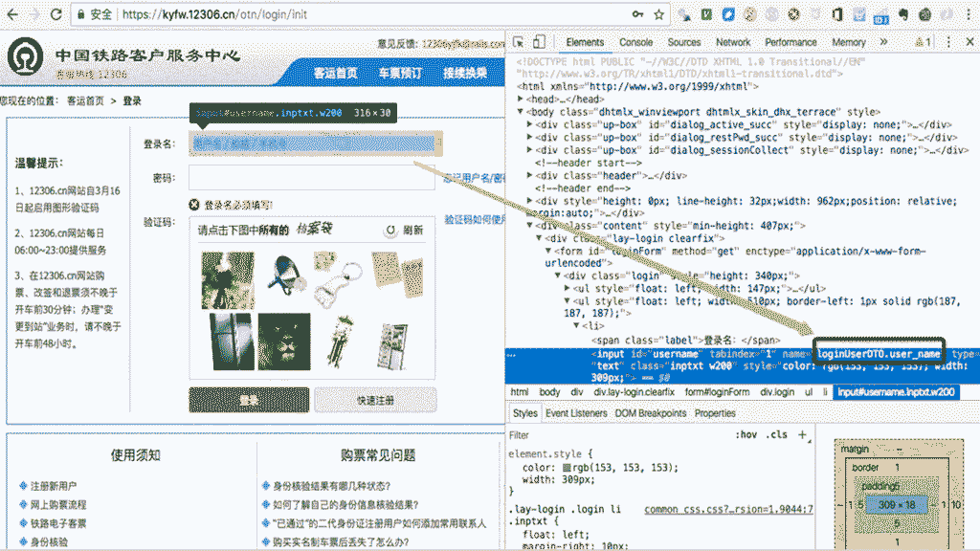Open the Evernote elephant extension
Image resolution: width=980 pixels, height=551 pixels.
[x=903, y=14]
